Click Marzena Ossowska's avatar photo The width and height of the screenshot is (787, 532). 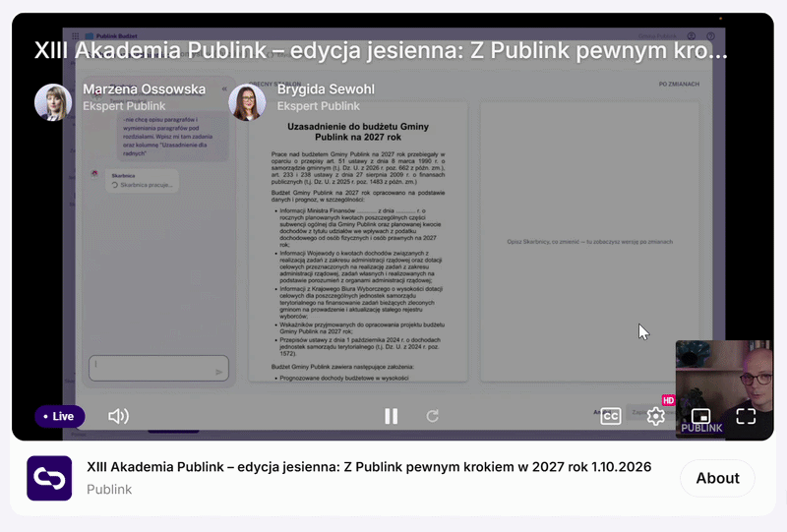tap(53, 102)
